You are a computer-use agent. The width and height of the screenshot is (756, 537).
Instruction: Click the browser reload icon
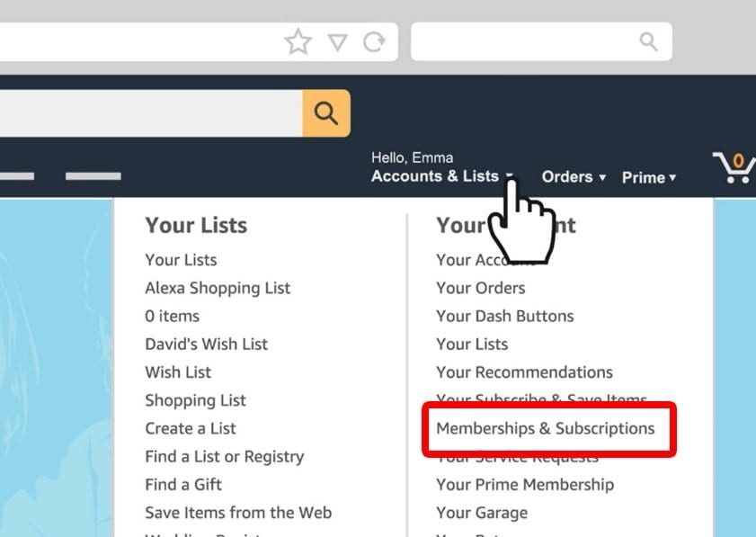click(374, 42)
